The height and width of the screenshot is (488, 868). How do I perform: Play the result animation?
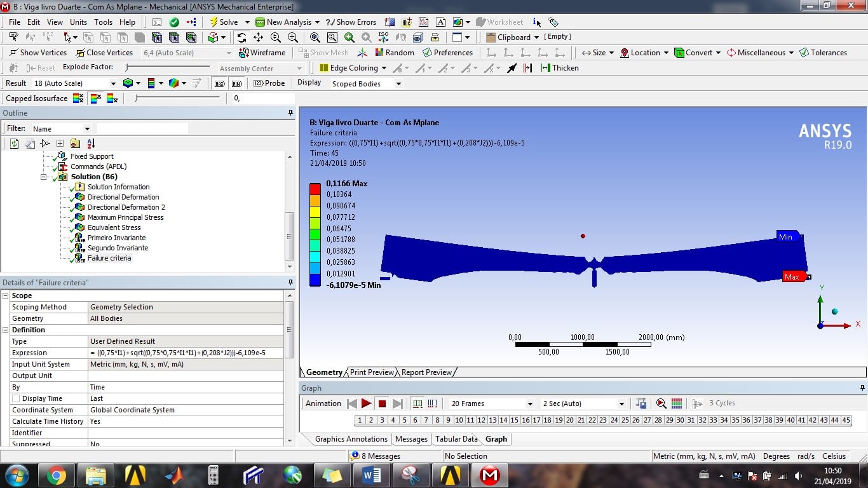pyautogui.click(x=367, y=403)
